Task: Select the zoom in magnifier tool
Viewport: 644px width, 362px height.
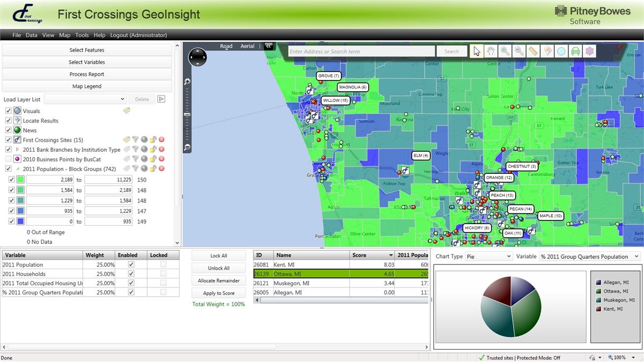Action: click(504, 51)
